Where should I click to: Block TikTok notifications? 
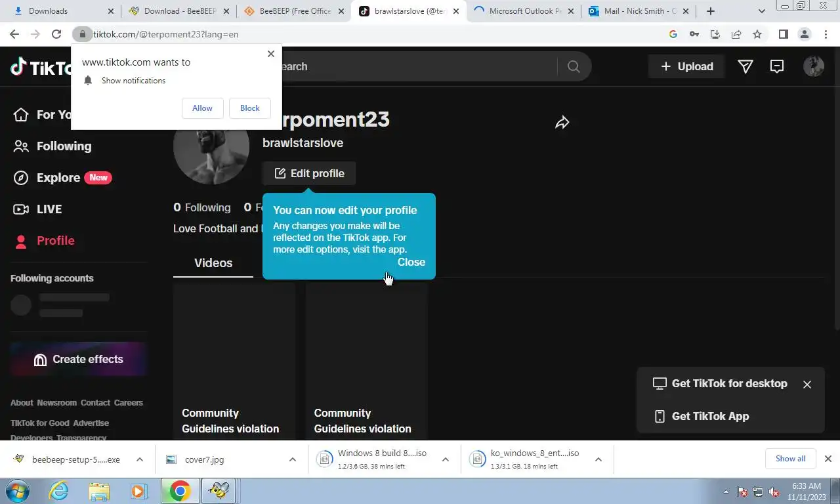coord(250,108)
